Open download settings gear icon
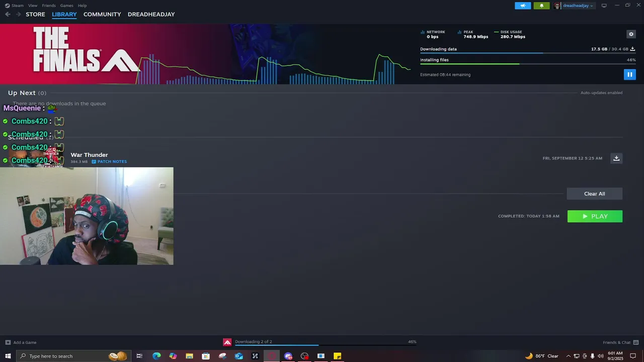Screen dimensions: 644x362 (631, 34)
